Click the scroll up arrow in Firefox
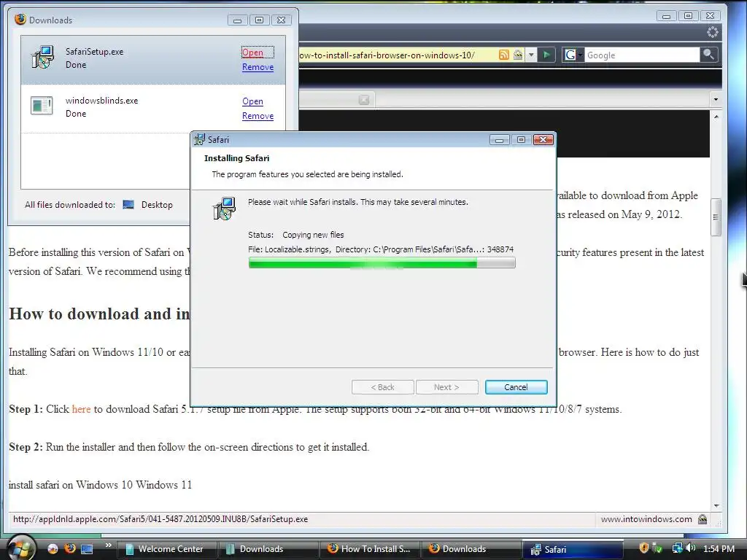This screenshot has width=747, height=560. click(x=716, y=116)
